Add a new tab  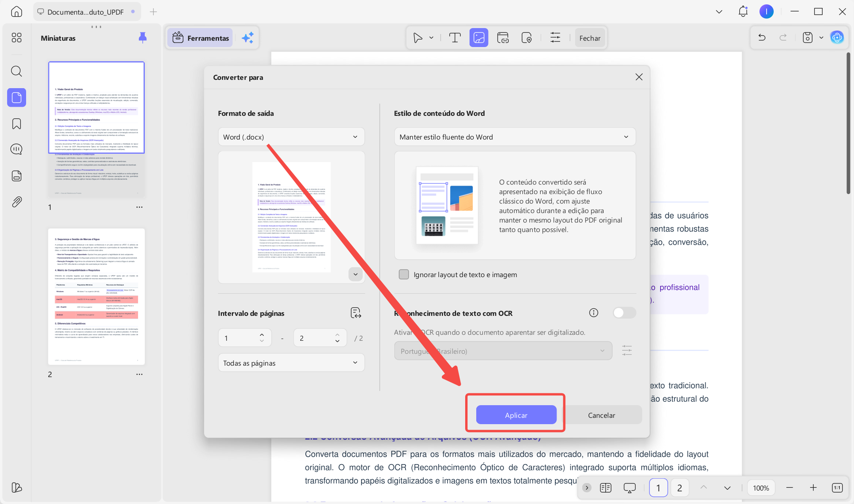tap(153, 12)
